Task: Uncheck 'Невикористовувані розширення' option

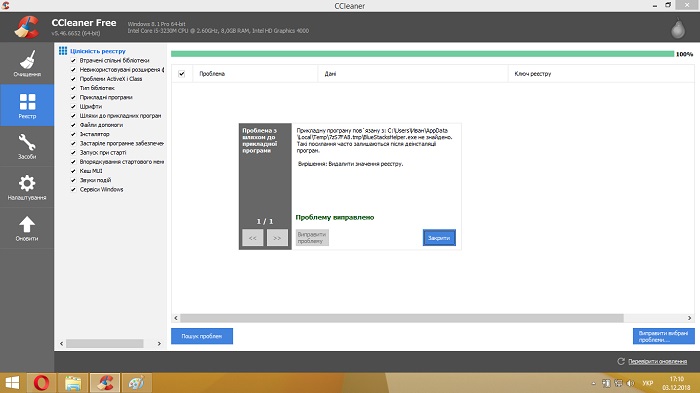Action: [x=73, y=70]
